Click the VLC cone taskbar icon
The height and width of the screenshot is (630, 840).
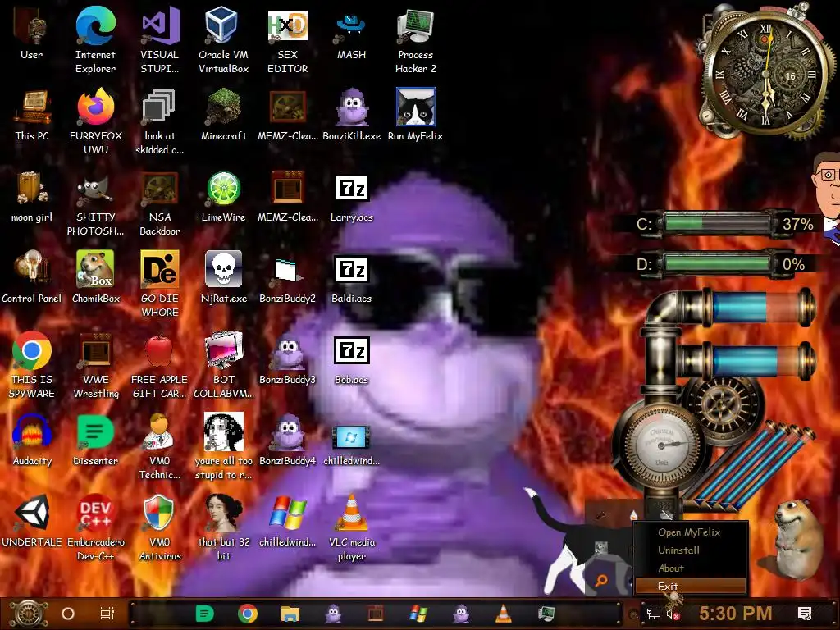pyautogui.click(x=503, y=614)
